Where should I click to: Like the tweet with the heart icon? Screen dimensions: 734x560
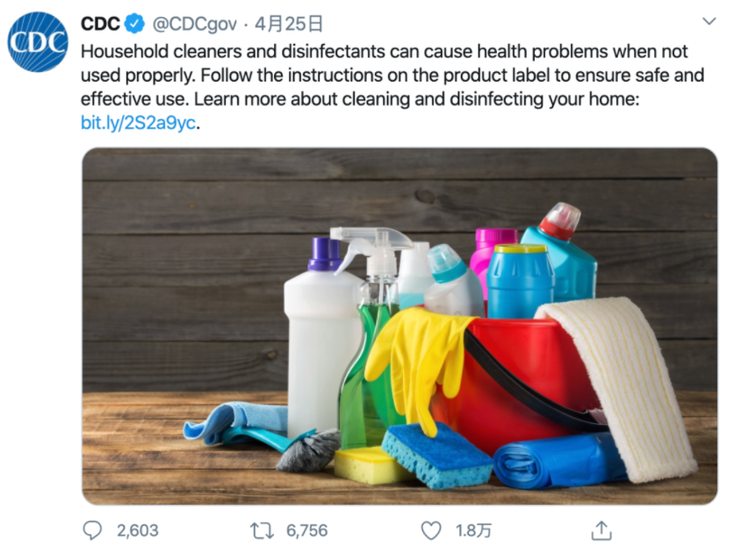click(x=431, y=530)
